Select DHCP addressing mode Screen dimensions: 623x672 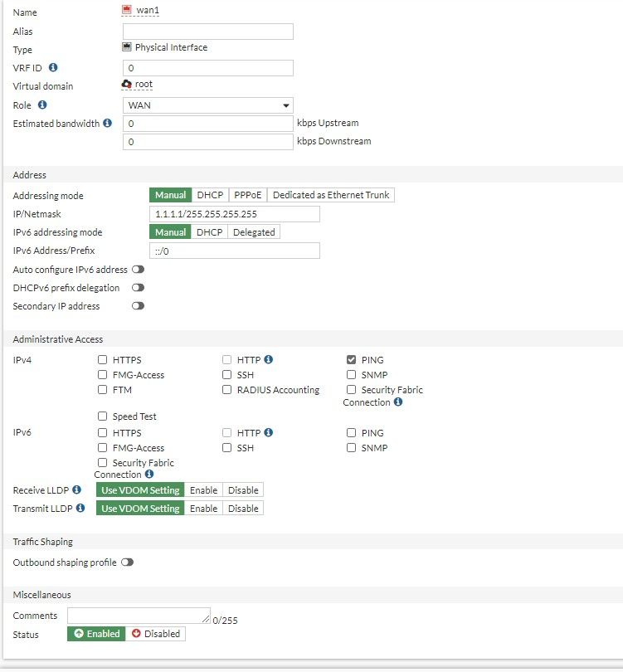[210, 196]
